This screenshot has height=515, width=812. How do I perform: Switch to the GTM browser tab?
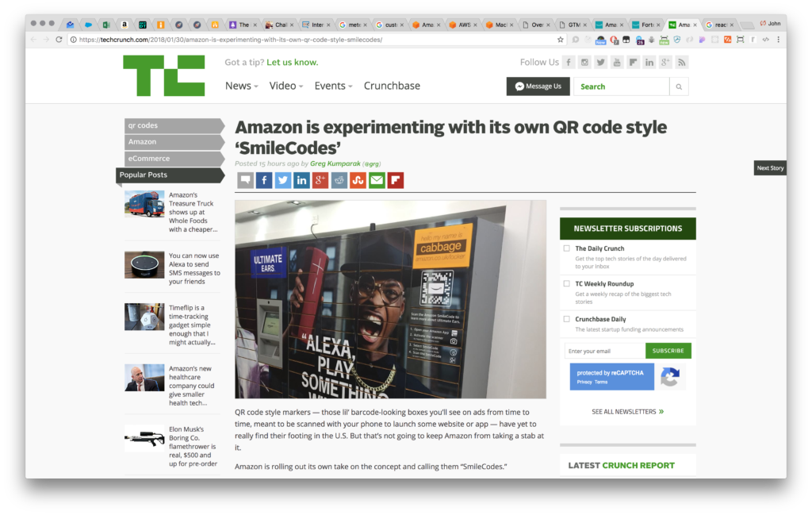tap(573, 25)
